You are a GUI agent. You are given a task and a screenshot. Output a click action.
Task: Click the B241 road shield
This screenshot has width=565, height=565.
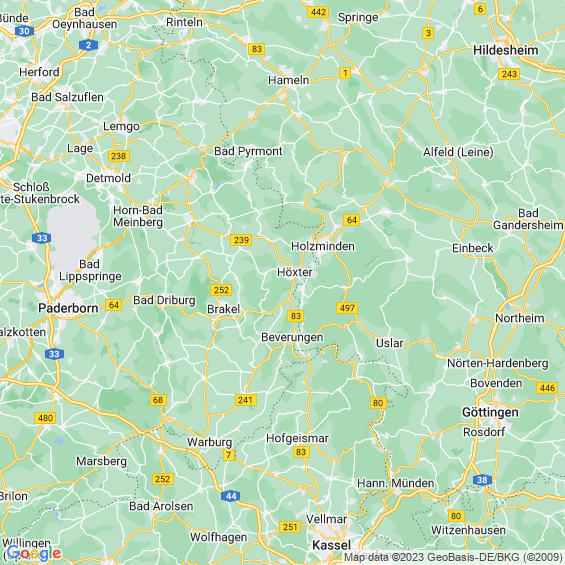click(245, 400)
